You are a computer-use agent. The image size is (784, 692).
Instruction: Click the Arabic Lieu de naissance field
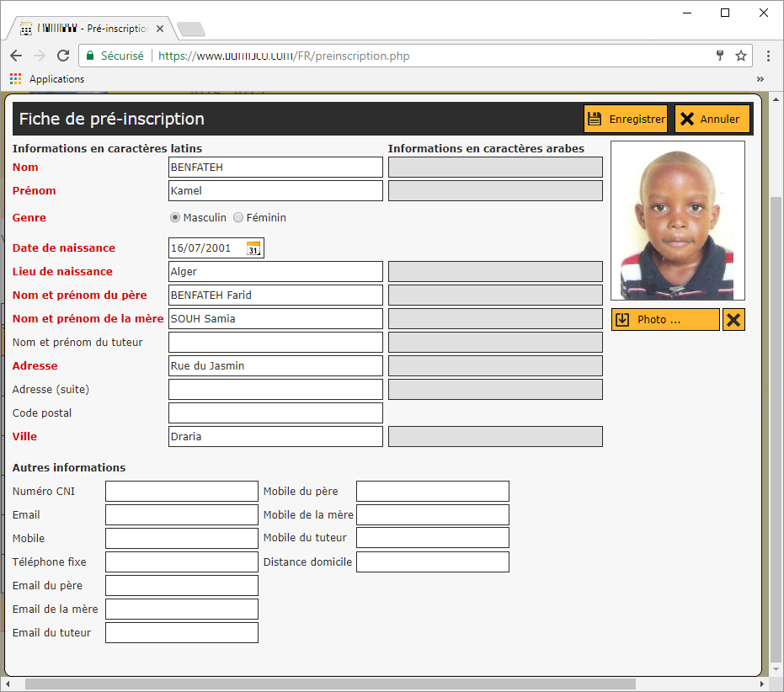(495, 272)
